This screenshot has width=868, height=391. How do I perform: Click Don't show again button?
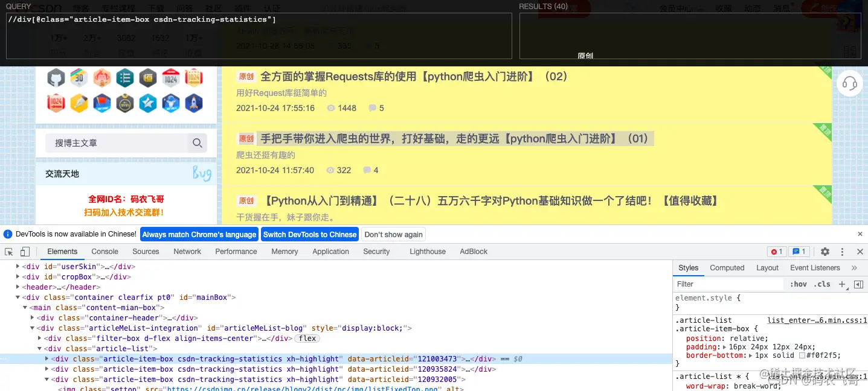click(x=394, y=234)
